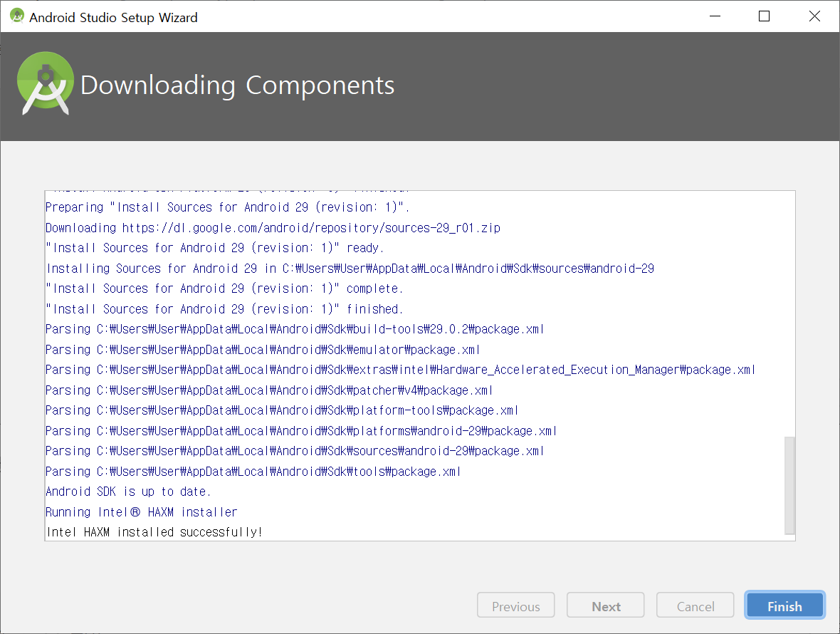Click the Parsing patcher v4 package.xml line

coord(269,390)
